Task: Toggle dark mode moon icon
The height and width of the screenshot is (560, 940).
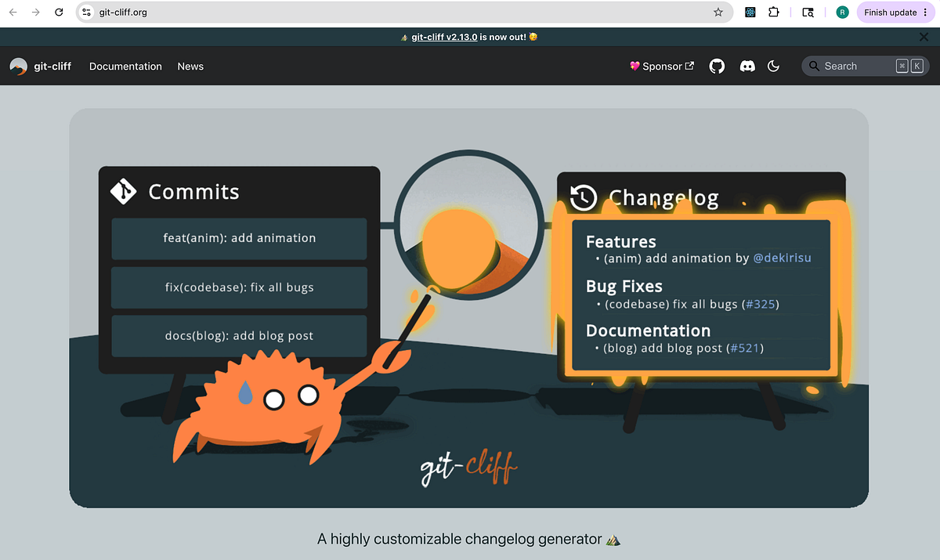Action: tap(774, 67)
